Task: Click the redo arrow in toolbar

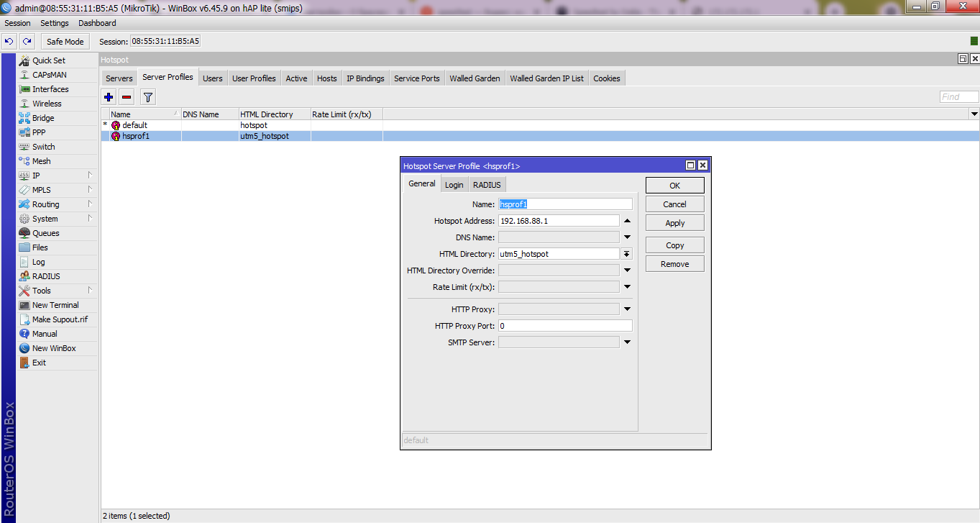Action: 27,42
